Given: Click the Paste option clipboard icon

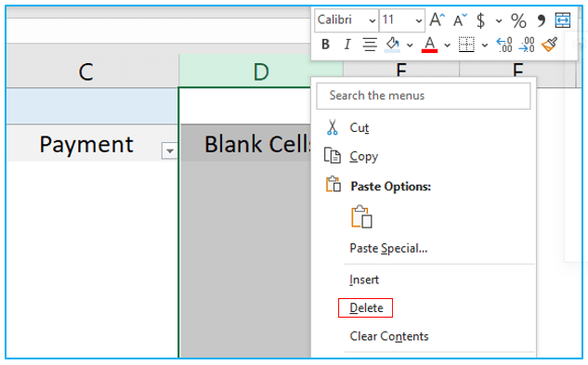Looking at the screenshot, I should tap(361, 216).
